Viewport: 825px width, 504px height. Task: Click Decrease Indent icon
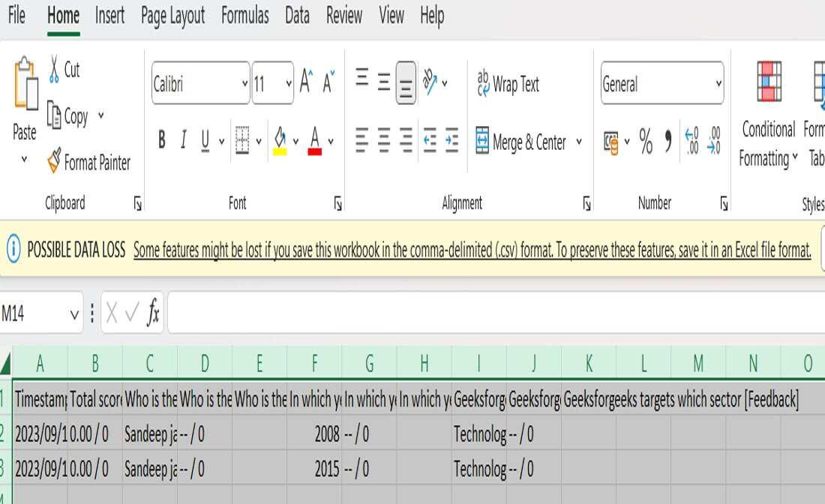(430, 140)
